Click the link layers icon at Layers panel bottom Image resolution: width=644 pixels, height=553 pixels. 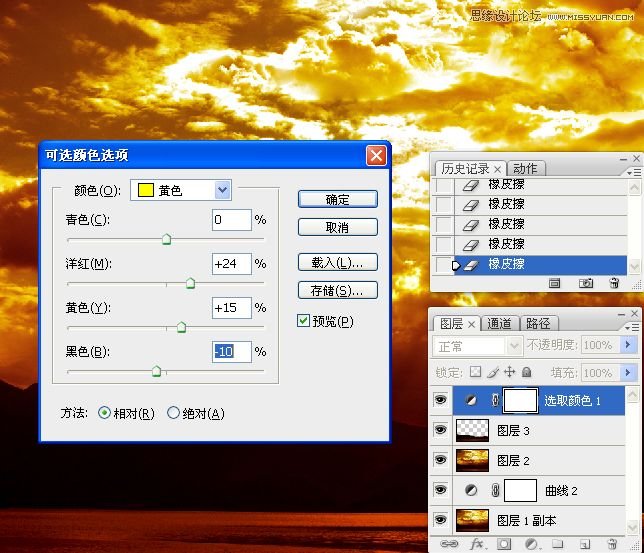(x=449, y=544)
